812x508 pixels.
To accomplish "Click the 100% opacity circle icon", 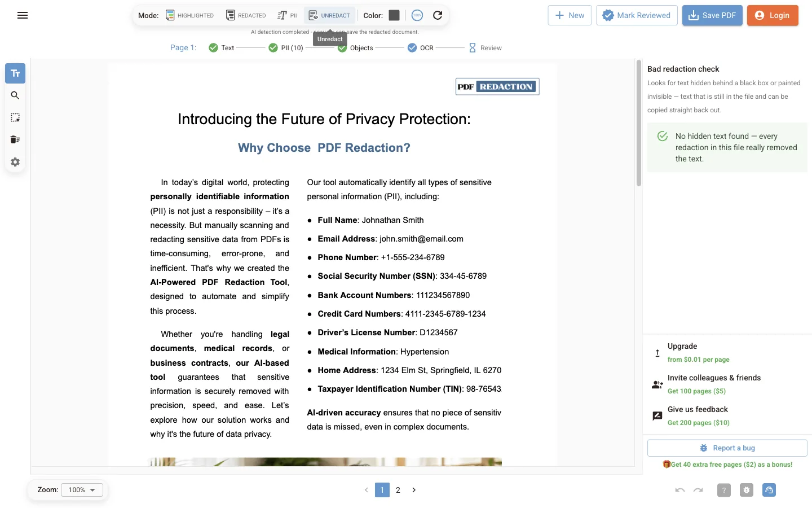I will pos(417,15).
